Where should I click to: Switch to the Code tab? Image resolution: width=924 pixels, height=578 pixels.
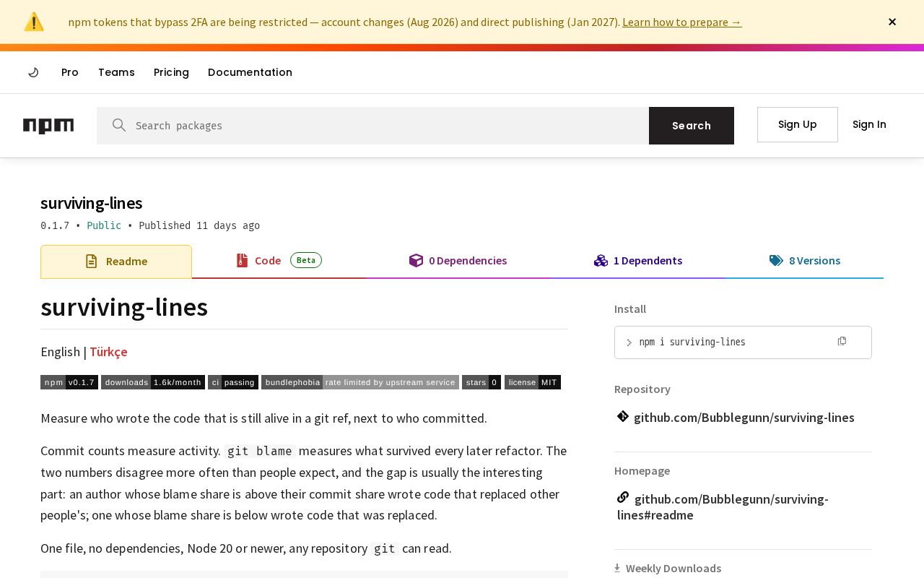279,261
